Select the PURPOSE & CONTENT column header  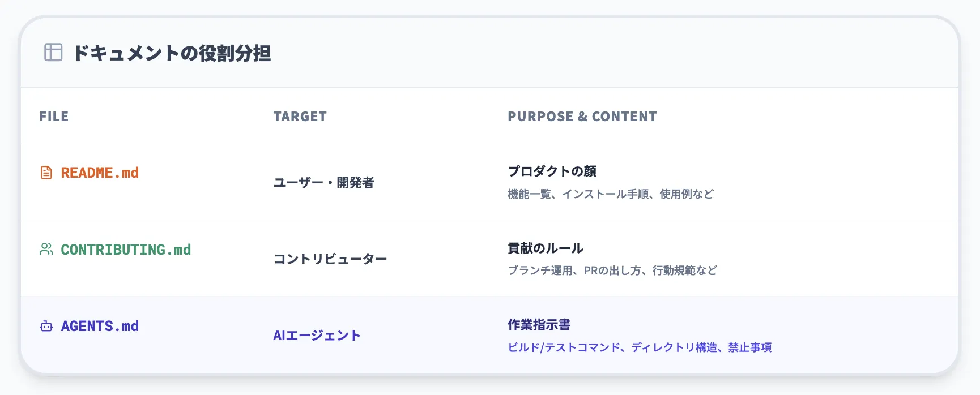[x=583, y=117]
